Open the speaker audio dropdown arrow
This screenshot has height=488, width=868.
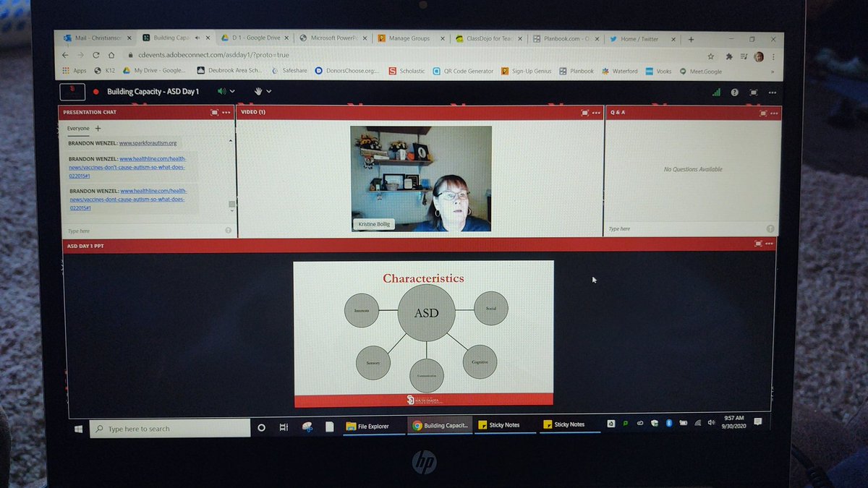(x=232, y=92)
